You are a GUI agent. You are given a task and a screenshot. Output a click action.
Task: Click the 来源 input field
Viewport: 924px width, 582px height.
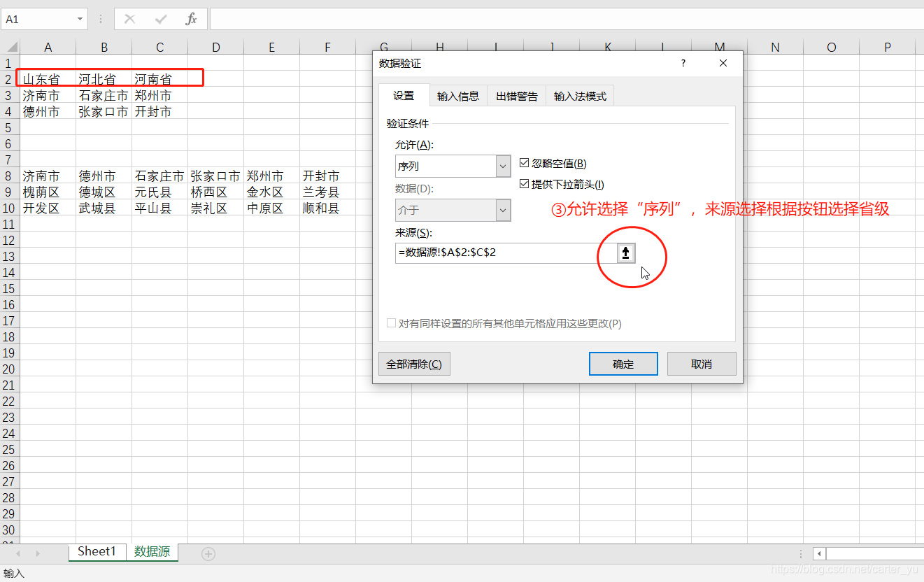point(505,253)
